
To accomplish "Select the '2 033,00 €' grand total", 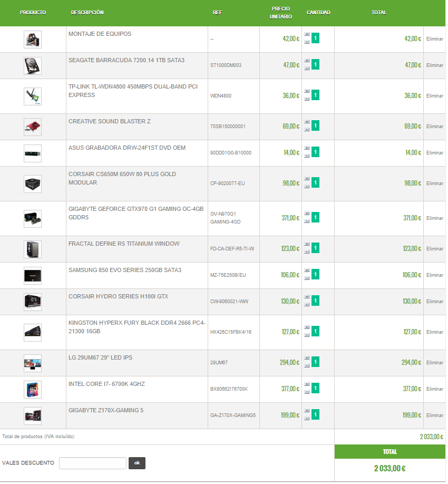I will point(389,469).
